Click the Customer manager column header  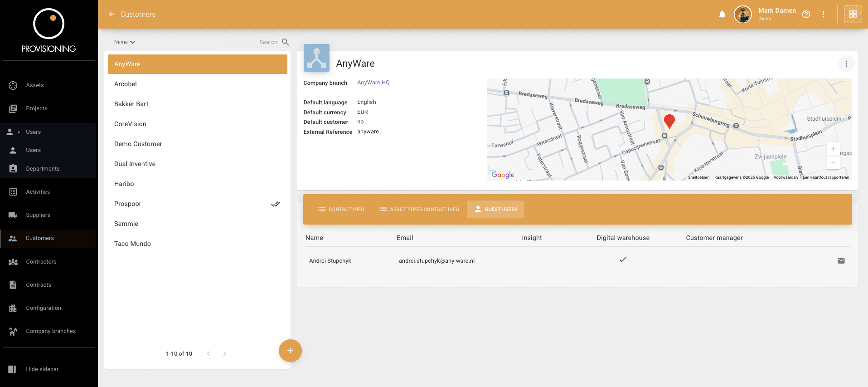point(714,238)
